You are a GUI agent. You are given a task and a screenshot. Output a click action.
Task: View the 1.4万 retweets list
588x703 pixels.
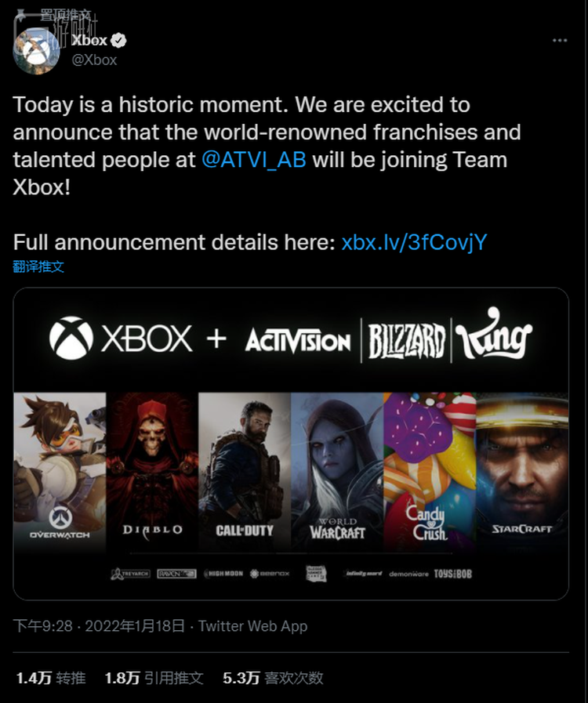pyautogui.click(x=50, y=678)
